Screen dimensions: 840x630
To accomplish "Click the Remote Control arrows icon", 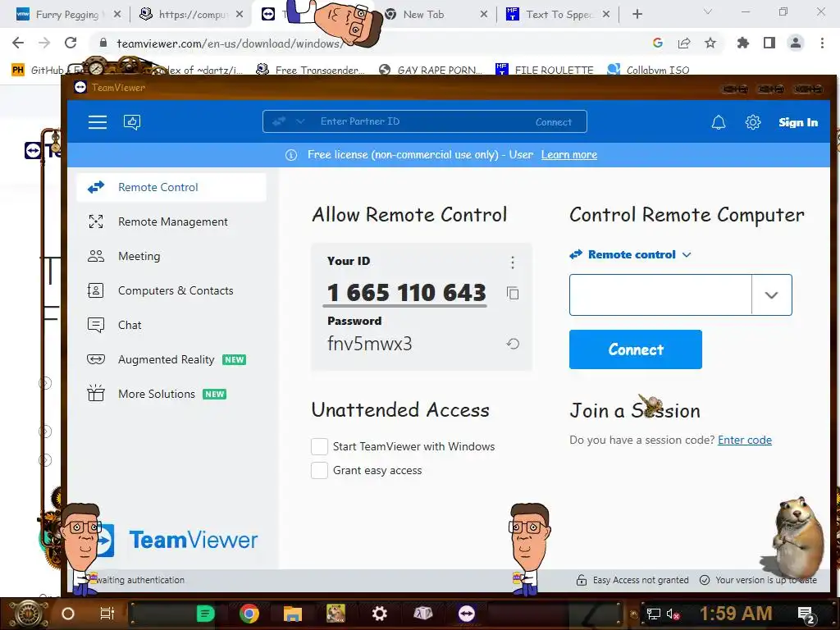I will pos(96,188).
